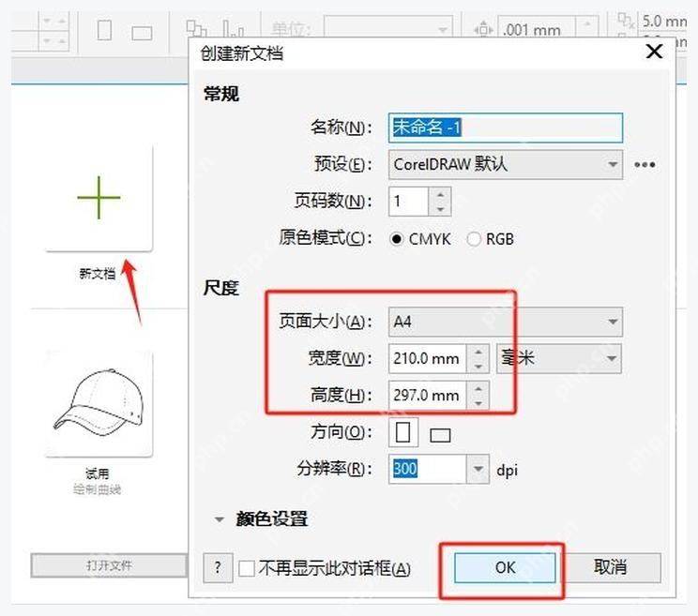Click the toolbar duplicate distance icon

pos(626,21)
